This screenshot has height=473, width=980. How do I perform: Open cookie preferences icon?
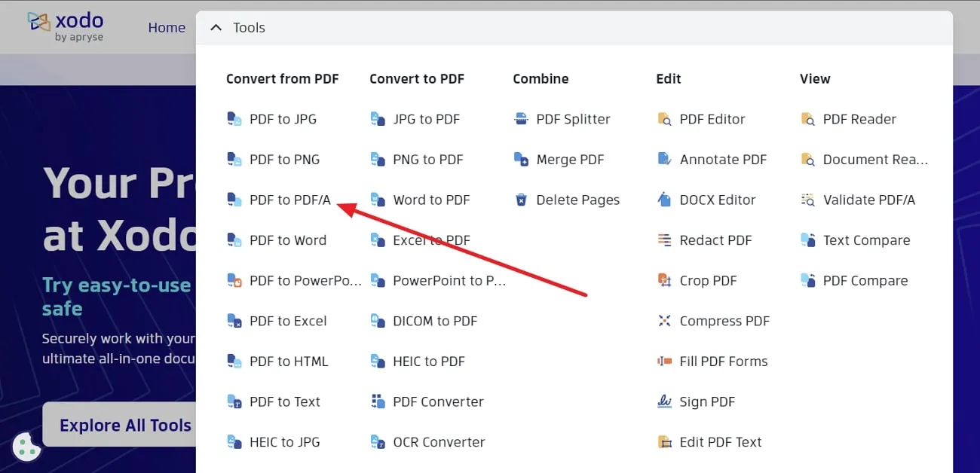[x=27, y=447]
